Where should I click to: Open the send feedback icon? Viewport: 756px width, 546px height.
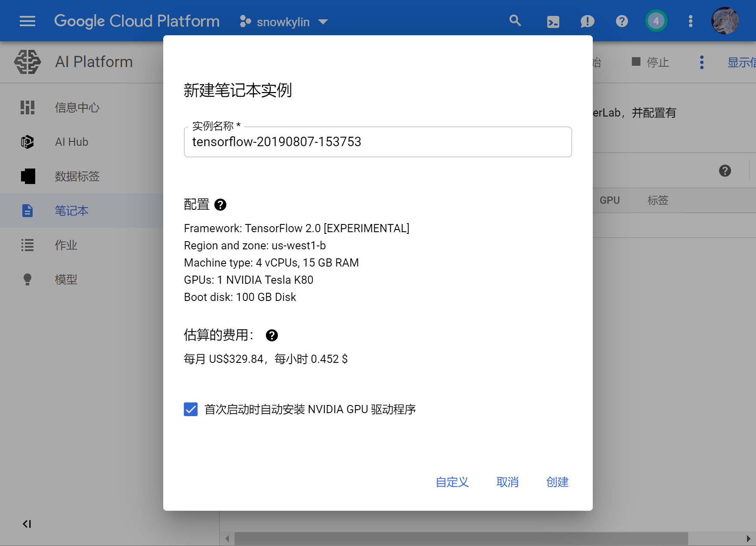(587, 21)
